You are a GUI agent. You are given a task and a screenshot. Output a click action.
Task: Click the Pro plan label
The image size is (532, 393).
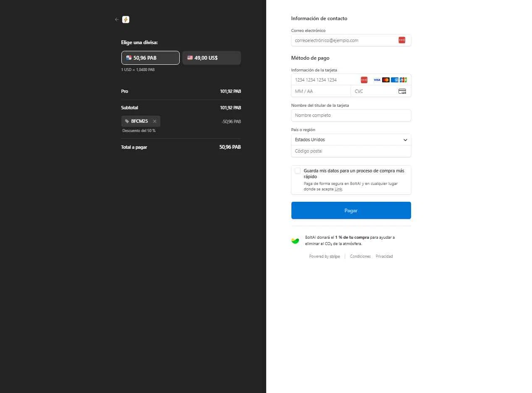point(125,91)
